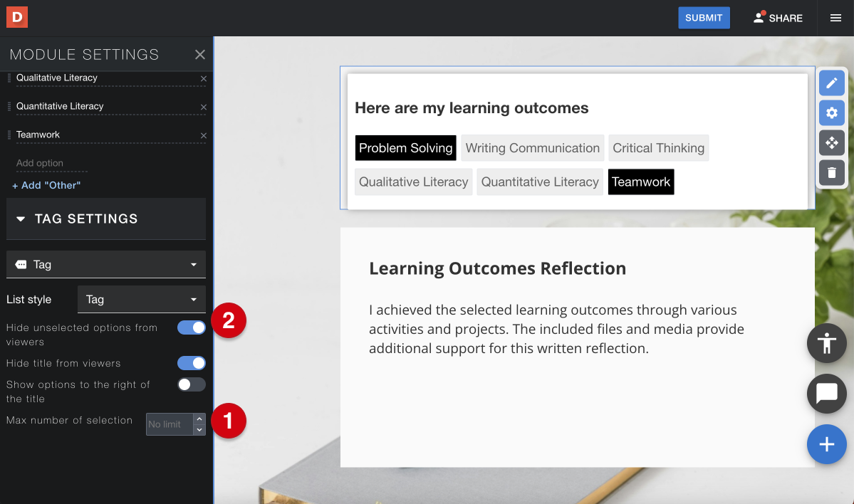This screenshot has height=504, width=854.
Task: Remove the Teamwork option
Action: (x=203, y=135)
